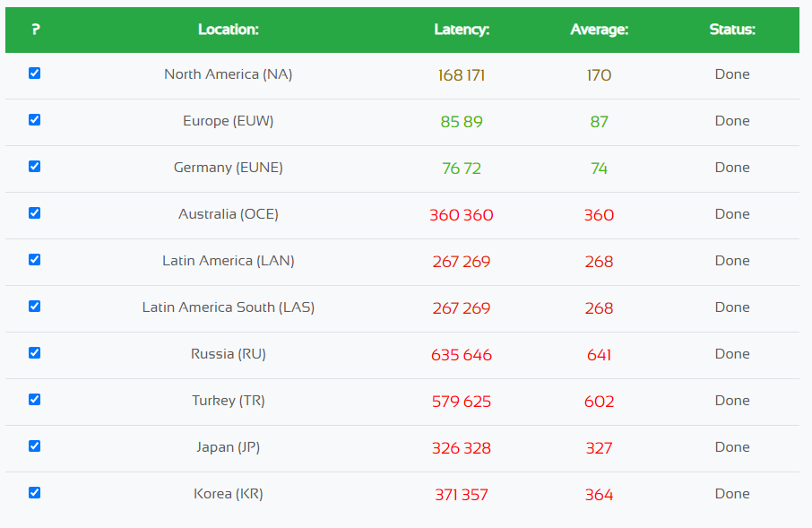This screenshot has width=812, height=528.
Task: Toggle the Germany (EUNE) checkbox
Action: (35, 167)
